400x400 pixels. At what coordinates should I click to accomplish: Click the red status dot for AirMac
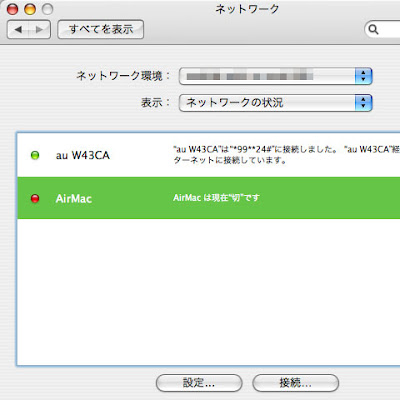pos(35,199)
